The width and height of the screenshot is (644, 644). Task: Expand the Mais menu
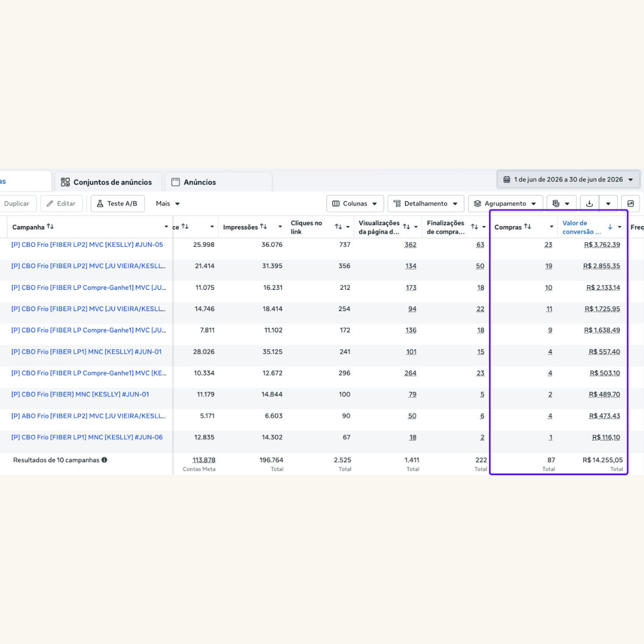[x=168, y=204]
